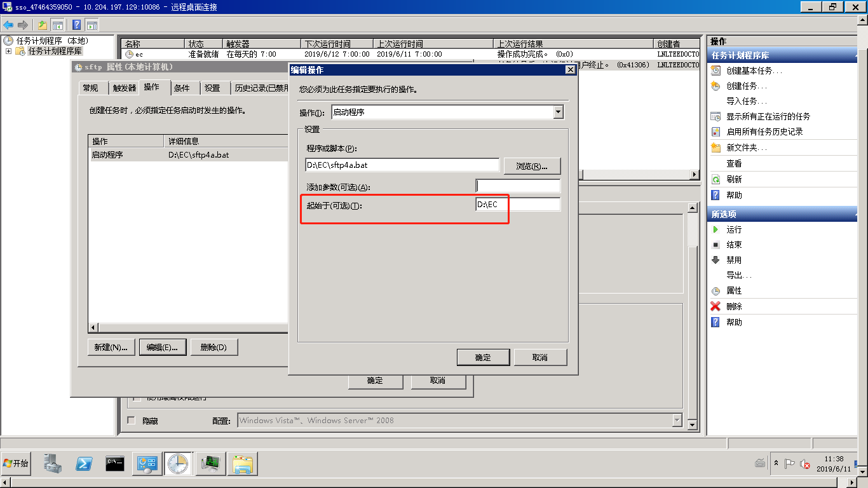Switch to the 触发器 tab
This screenshot has height=488, width=868.
(125, 88)
